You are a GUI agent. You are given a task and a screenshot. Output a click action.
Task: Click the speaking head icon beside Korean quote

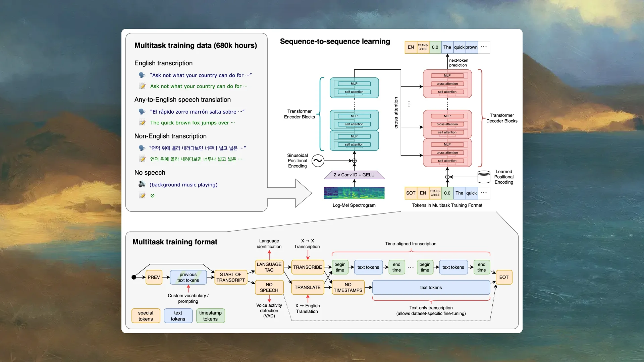click(142, 148)
